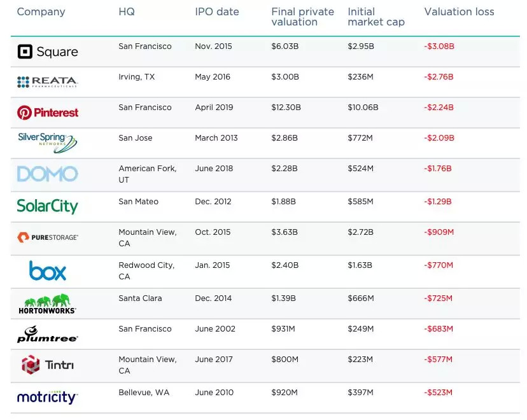Click the Hortonworks elephant logo

pos(47,304)
